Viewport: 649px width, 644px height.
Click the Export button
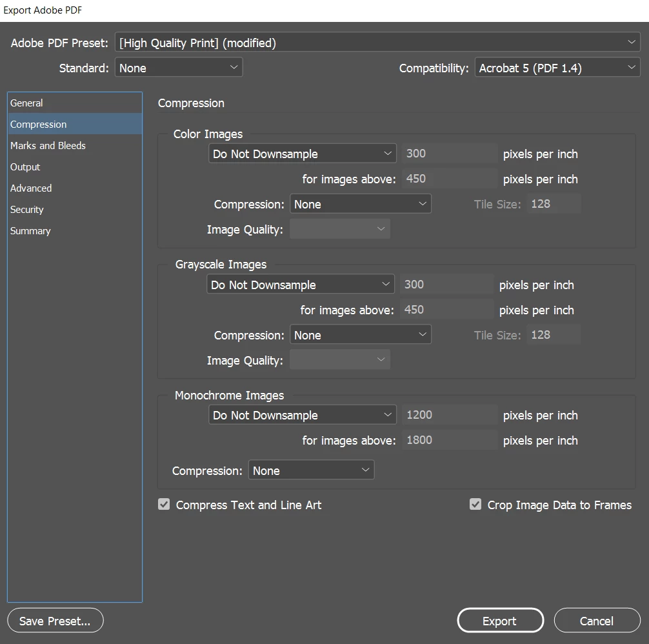tap(501, 620)
